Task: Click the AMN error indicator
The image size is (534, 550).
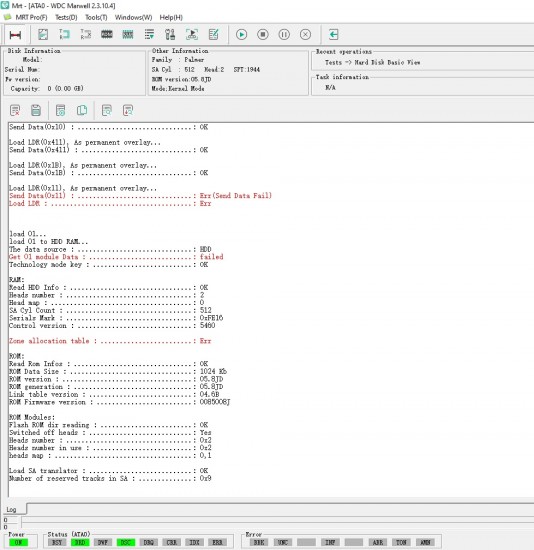Action: pyautogui.click(x=425, y=542)
